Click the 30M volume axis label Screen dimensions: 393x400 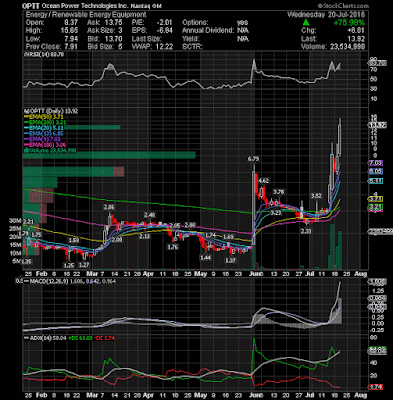click(15, 221)
